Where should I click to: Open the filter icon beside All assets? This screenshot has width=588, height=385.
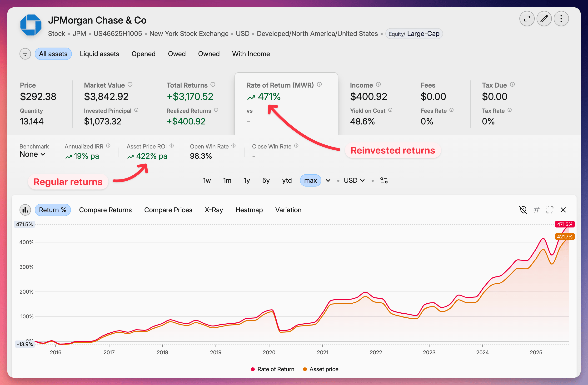click(25, 54)
